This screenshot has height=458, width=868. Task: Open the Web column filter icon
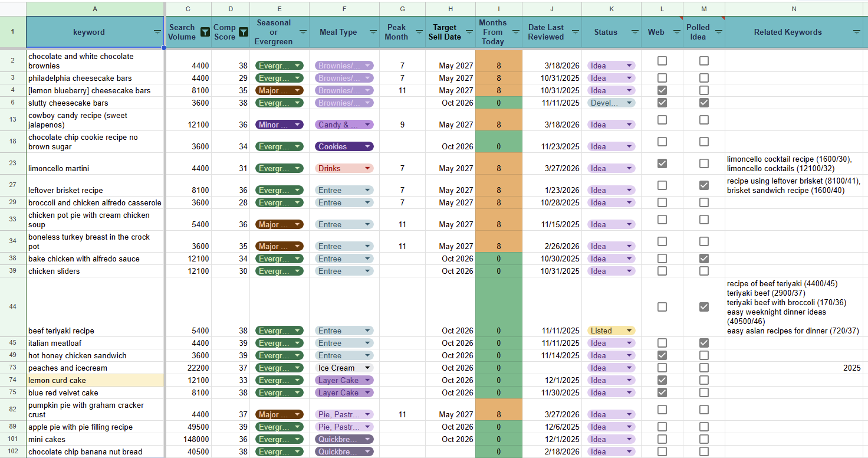click(x=676, y=32)
